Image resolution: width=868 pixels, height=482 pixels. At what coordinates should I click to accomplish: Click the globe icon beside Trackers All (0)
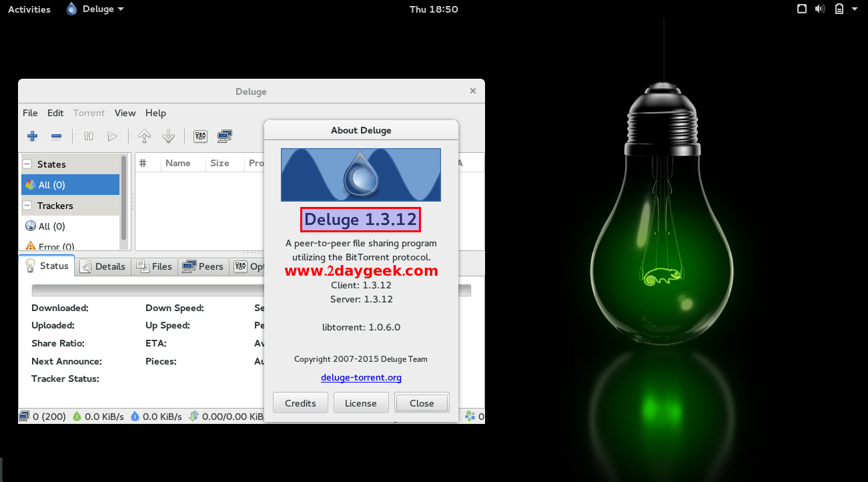[x=30, y=226]
